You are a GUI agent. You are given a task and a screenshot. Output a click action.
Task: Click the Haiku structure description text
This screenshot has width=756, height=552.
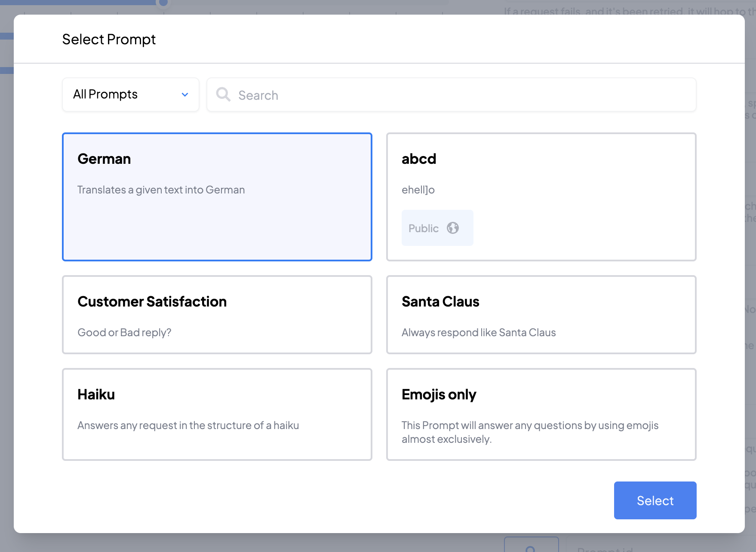pyautogui.click(x=188, y=425)
